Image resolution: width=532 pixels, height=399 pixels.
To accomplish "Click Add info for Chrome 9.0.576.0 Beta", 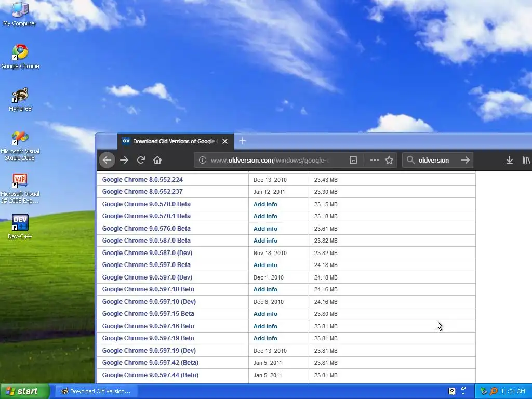I will (265, 229).
